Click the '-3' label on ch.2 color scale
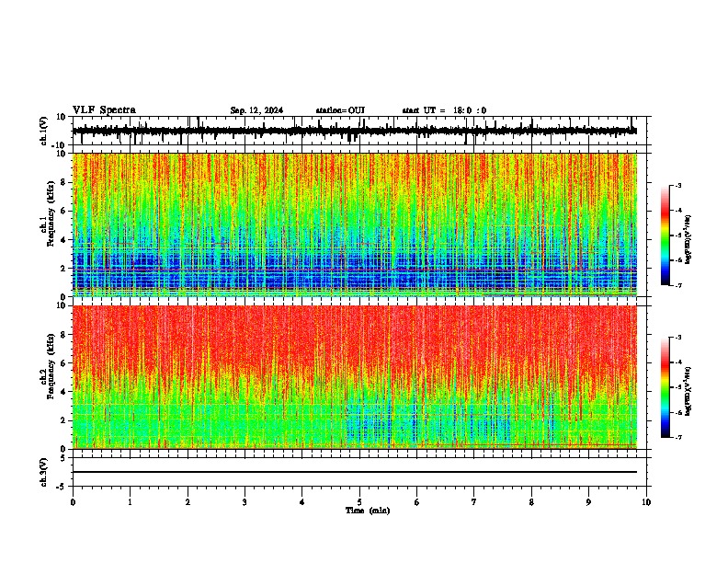 click(x=678, y=338)
